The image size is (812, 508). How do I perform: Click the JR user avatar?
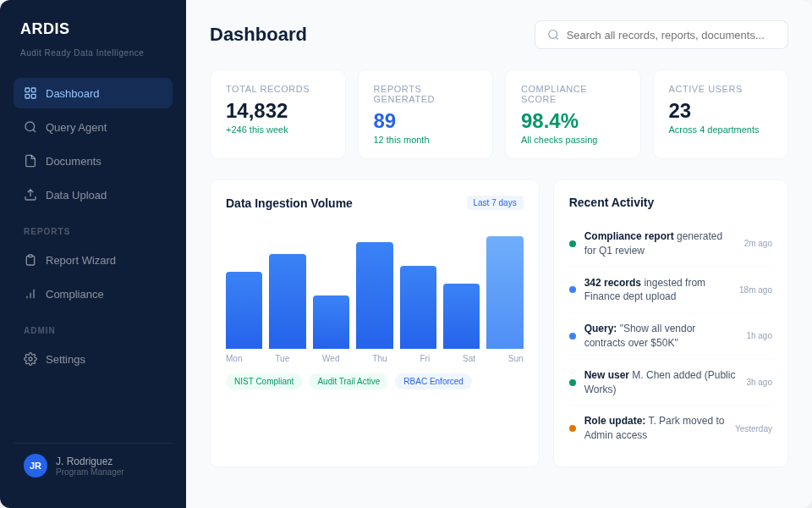click(x=36, y=466)
